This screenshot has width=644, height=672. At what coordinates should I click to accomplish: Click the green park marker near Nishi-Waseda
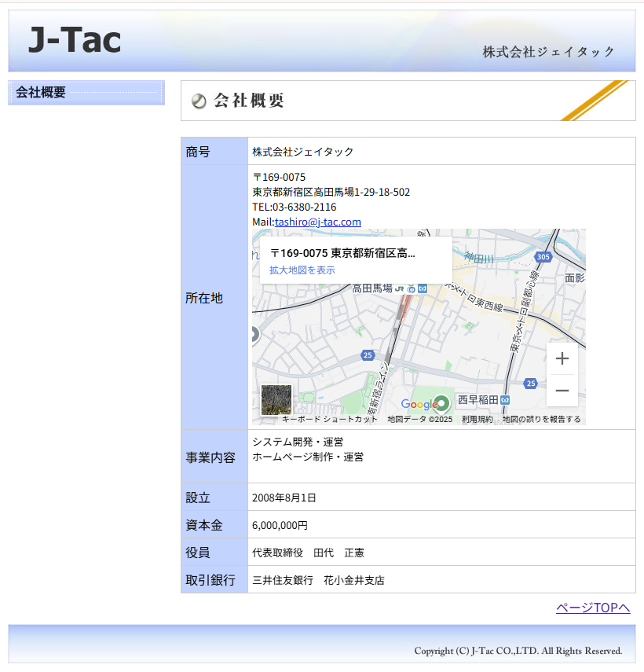(x=442, y=403)
